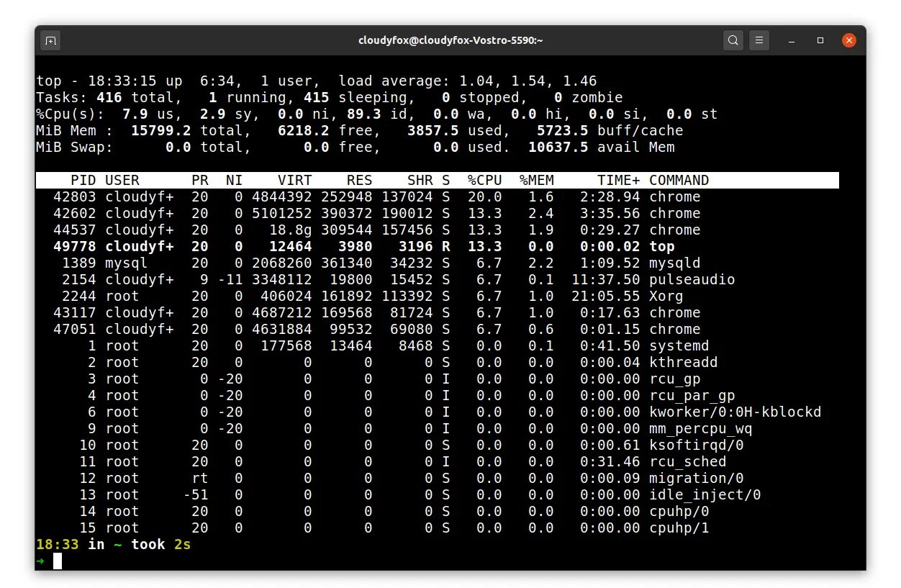The image size is (901, 588).
Task: Click the mysql user name
Action: tap(127, 263)
